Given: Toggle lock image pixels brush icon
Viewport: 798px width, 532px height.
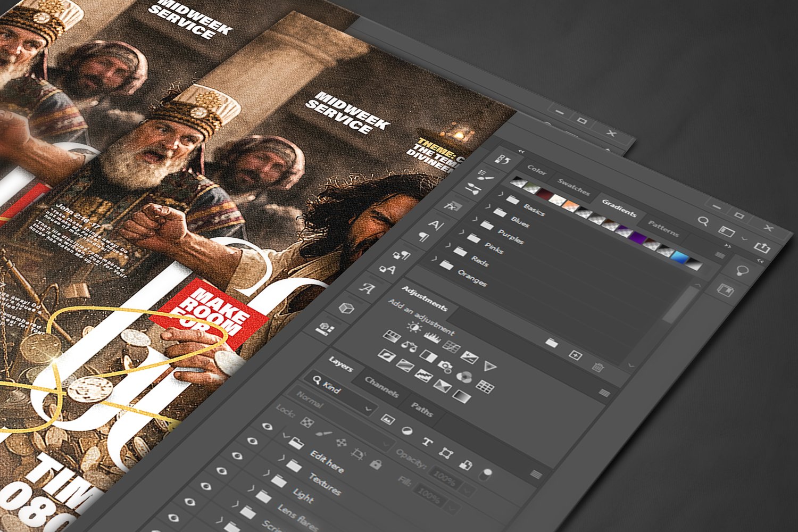Looking at the screenshot, I should pyautogui.click(x=323, y=433).
